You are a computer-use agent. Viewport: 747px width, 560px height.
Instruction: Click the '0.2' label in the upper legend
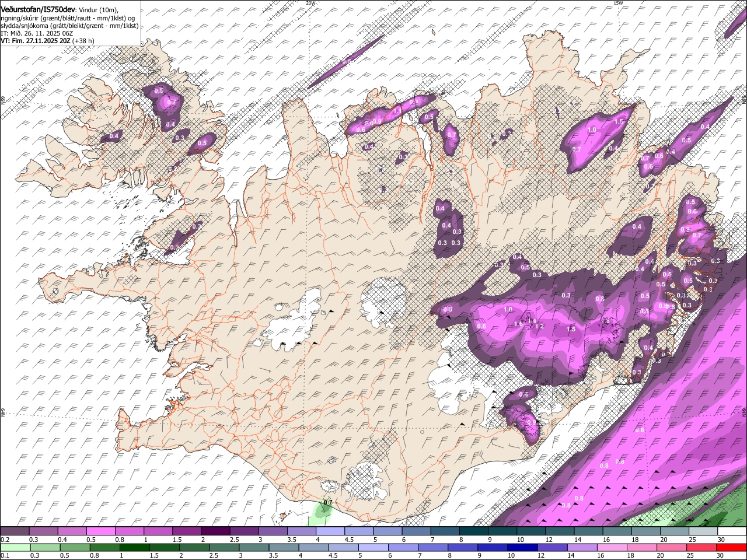(5, 540)
